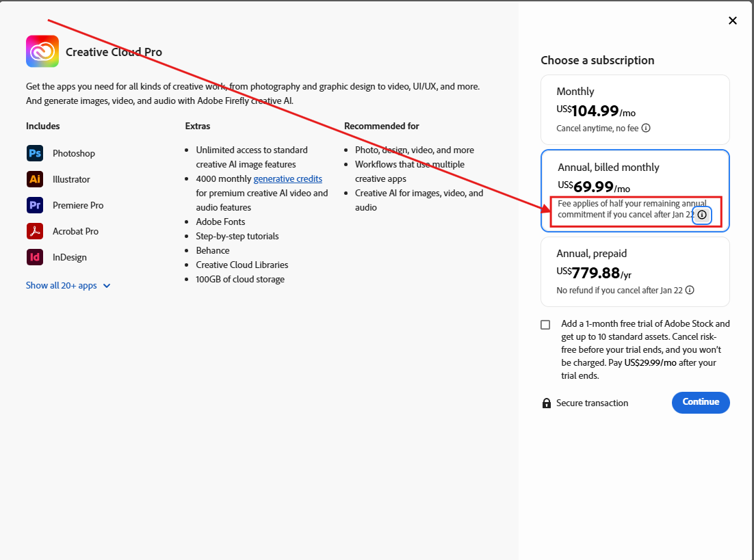
Task: Expand Show all 20+ apps list
Action: click(x=62, y=285)
